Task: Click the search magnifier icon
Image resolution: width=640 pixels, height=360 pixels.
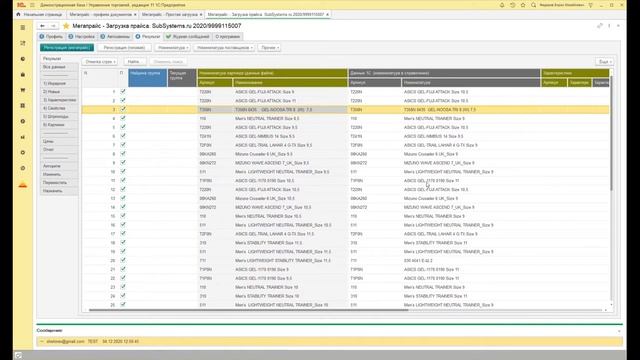Action: pos(533,5)
